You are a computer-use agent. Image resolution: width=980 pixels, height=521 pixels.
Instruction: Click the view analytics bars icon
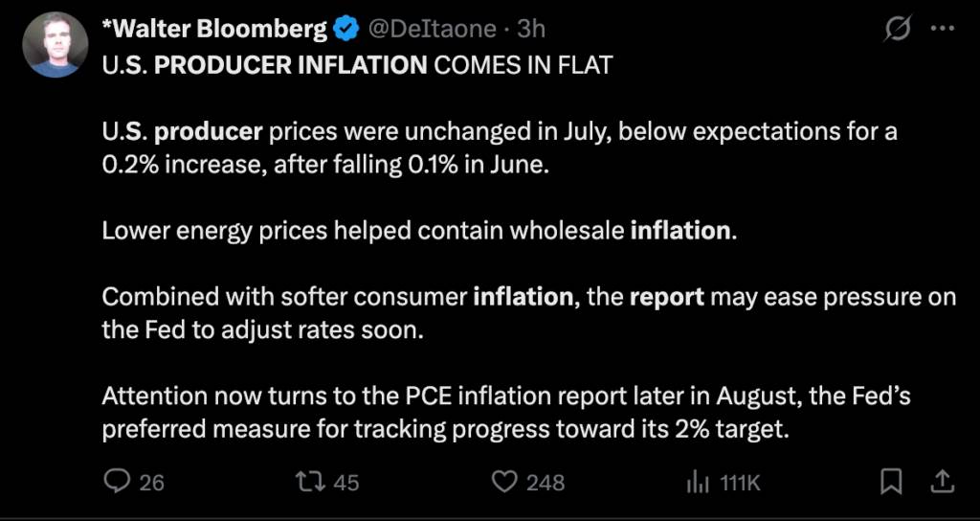[698, 483]
